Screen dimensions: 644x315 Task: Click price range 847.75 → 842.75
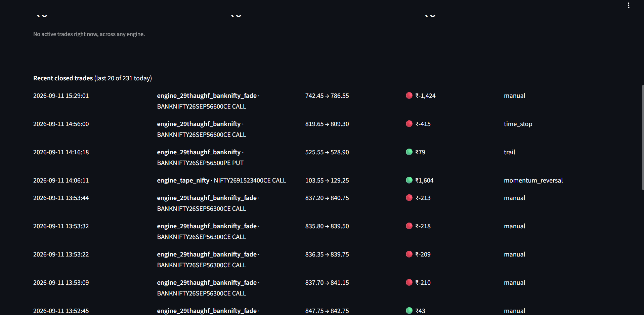pos(327,311)
